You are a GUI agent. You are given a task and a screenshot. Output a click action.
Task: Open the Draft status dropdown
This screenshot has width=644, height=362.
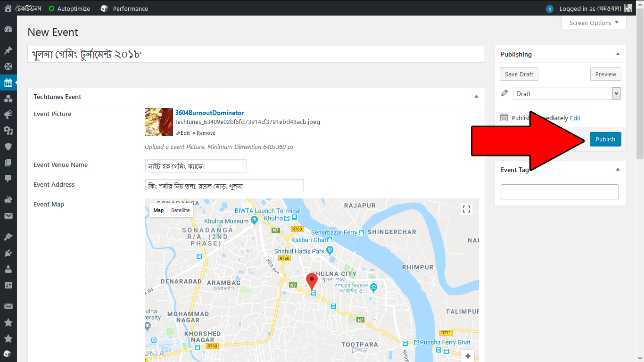coord(566,93)
